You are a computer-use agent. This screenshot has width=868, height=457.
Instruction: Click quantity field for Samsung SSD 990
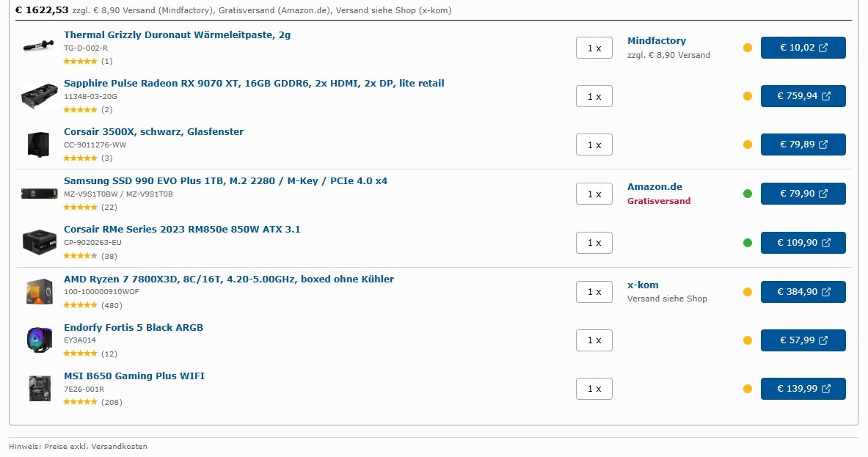(x=594, y=194)
